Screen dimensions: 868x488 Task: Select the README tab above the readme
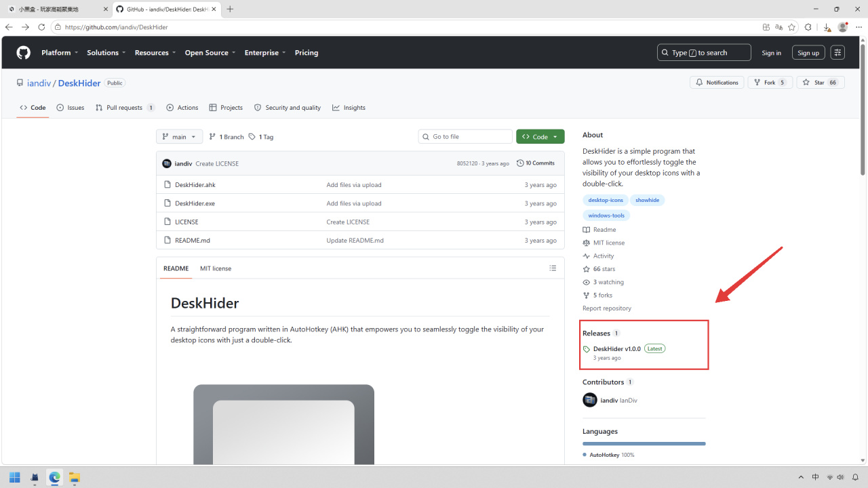tap(176, 268)
